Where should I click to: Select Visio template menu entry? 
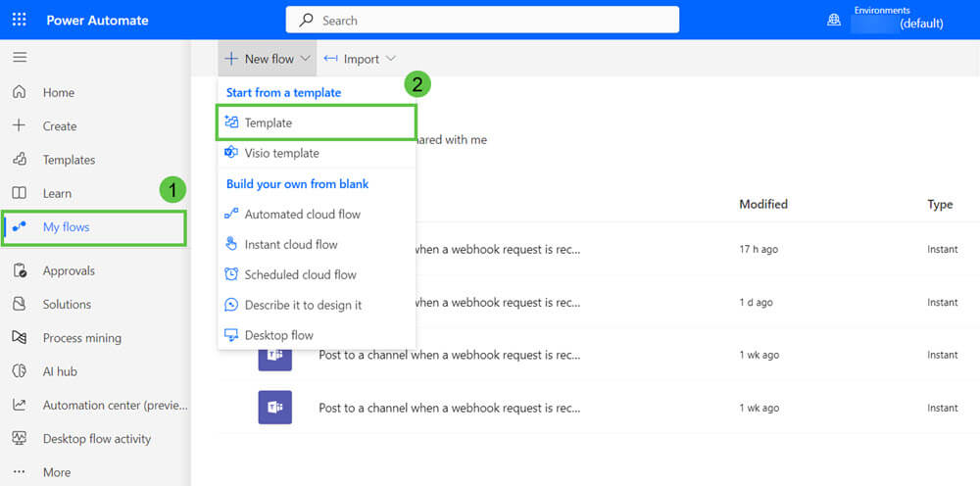click(x=317, y=153)
